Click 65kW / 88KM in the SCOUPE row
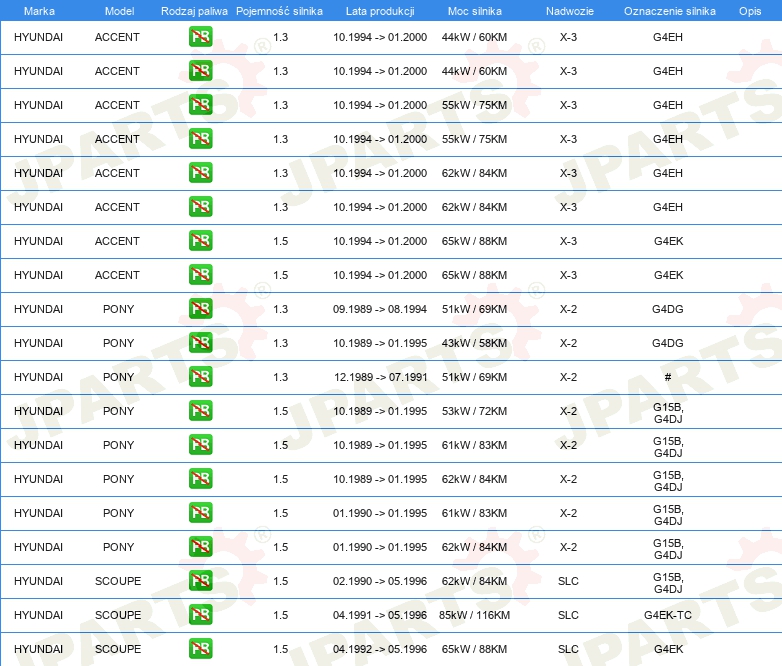 [x=474, y=649]
